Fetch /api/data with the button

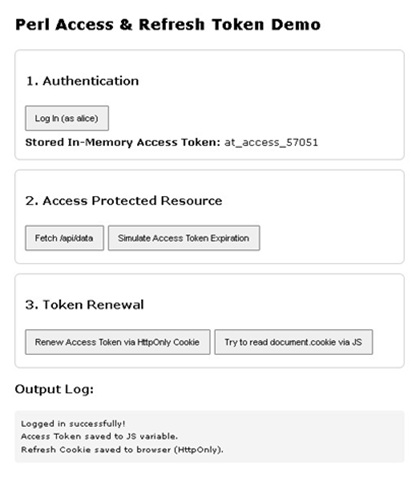pyautogui.click(x=64, y=238)
